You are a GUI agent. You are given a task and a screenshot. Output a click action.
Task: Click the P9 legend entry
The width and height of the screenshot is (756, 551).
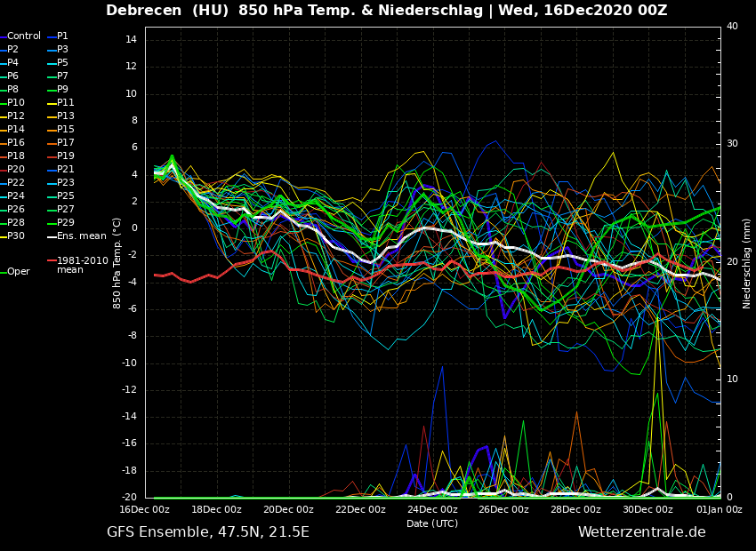tap(62, 90)
